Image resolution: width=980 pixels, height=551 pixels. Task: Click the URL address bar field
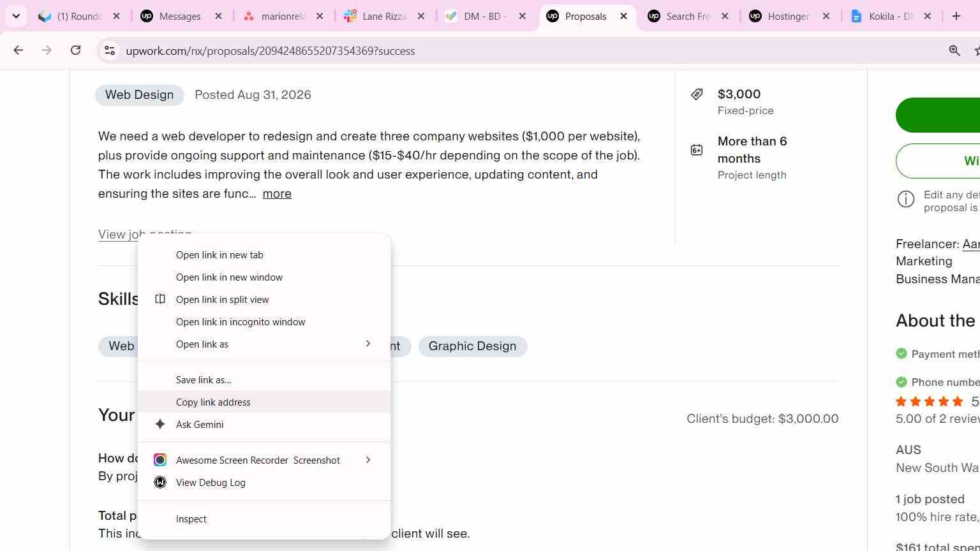pyautogui.click(x=523, y=50)
